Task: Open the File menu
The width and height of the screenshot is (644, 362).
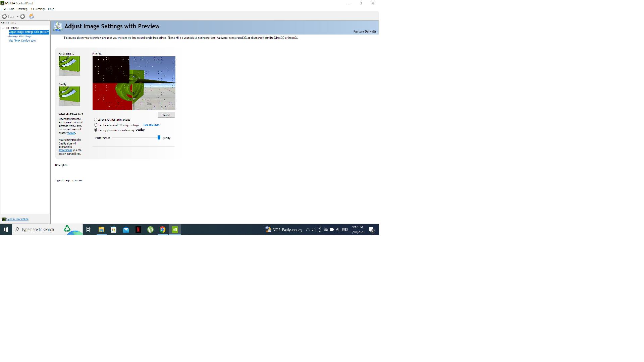Action: click(x=4, y=8)
